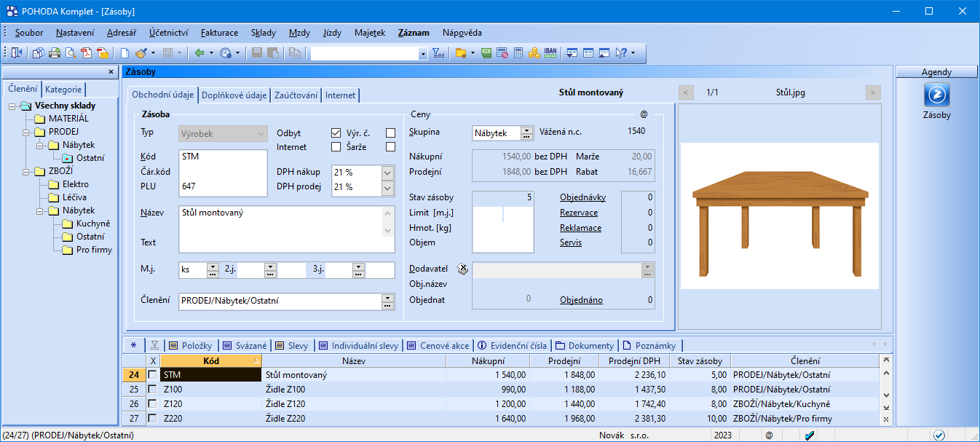Open the Skupina Nábytek selector
The width and height of the screenshot is (980, 442).
click(x=527, y=133)
